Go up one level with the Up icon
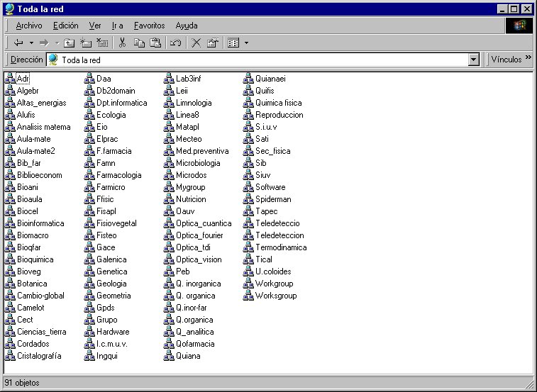 coord(70,43)
